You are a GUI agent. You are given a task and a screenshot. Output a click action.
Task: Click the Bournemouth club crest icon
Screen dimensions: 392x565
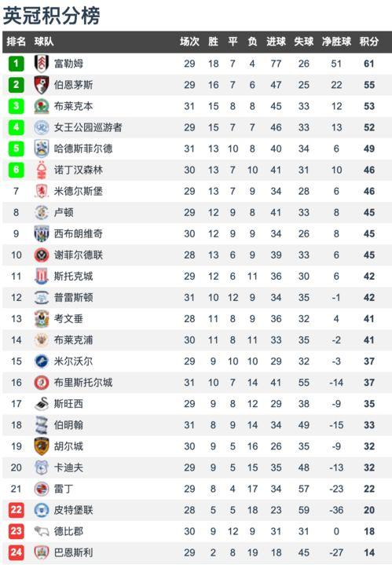pyautogui.click(x=42, y=85)
